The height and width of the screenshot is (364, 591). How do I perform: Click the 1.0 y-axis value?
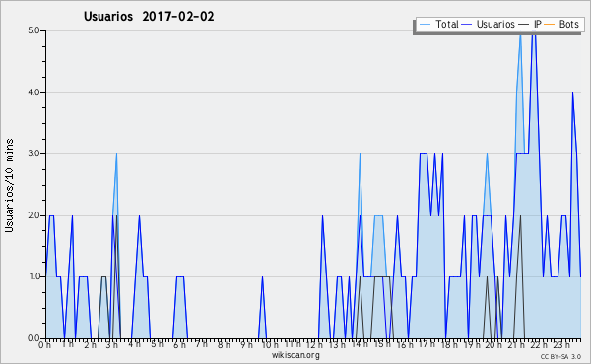click(33, 276)
